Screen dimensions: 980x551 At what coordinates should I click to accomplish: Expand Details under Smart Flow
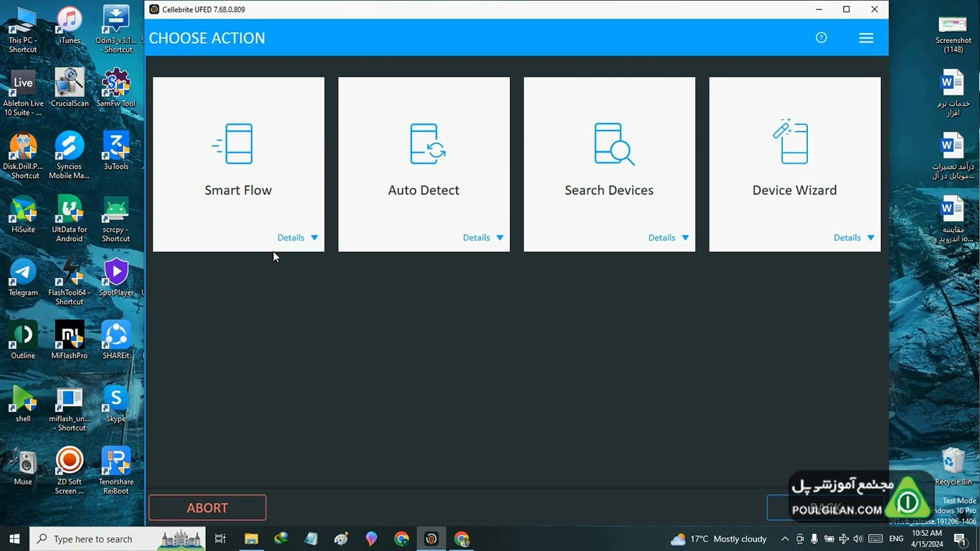[298, 237]
